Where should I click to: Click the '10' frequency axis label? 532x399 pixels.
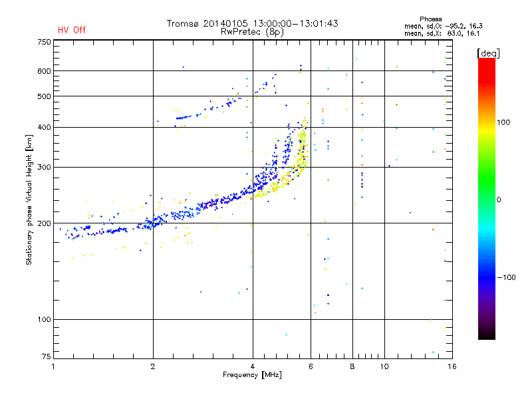[384, 366]
